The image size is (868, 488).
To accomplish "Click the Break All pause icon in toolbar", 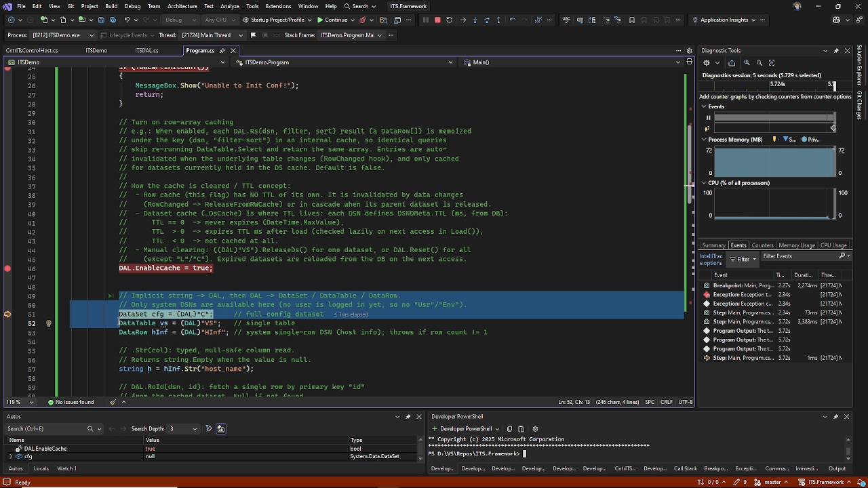I will point(426,20).
